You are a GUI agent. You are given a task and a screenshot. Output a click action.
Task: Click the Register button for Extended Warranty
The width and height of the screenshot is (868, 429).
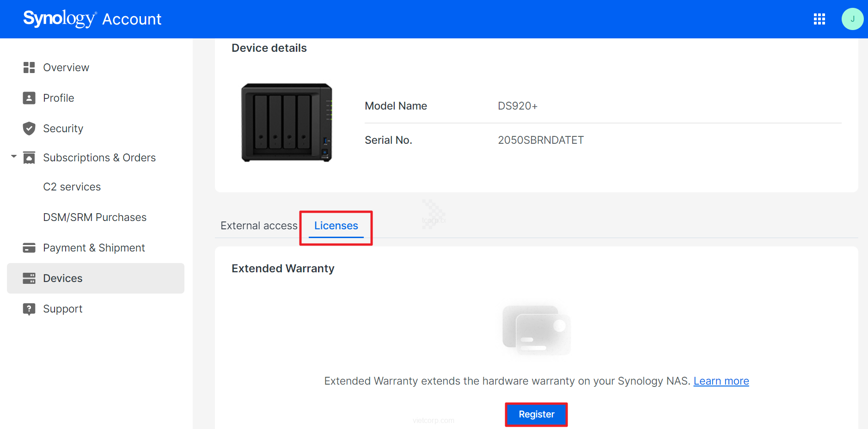pos(536,414)
